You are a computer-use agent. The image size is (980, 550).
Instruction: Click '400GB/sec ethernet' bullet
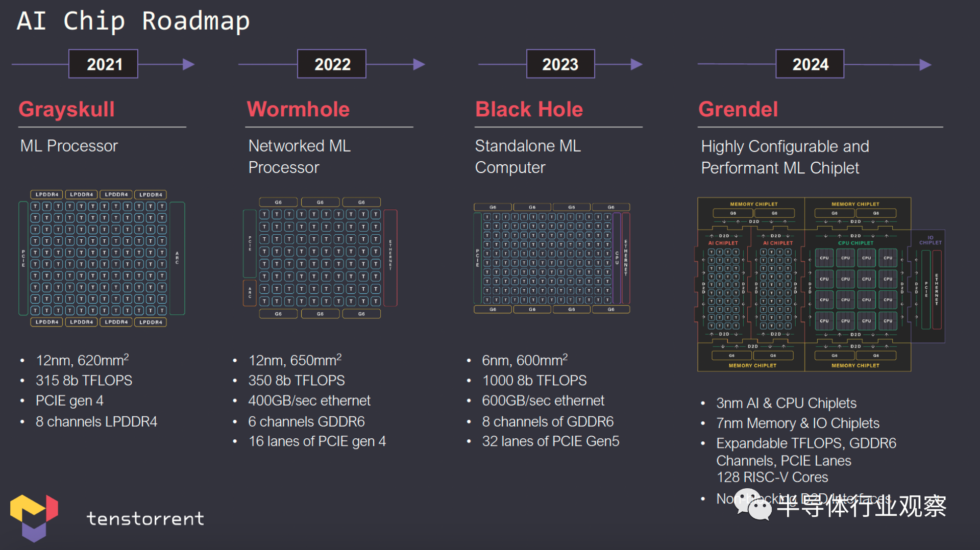click(309, 401)
